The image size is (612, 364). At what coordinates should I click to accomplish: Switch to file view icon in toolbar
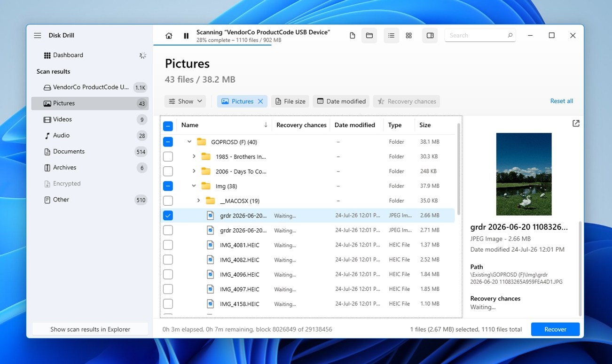[352, 36]
